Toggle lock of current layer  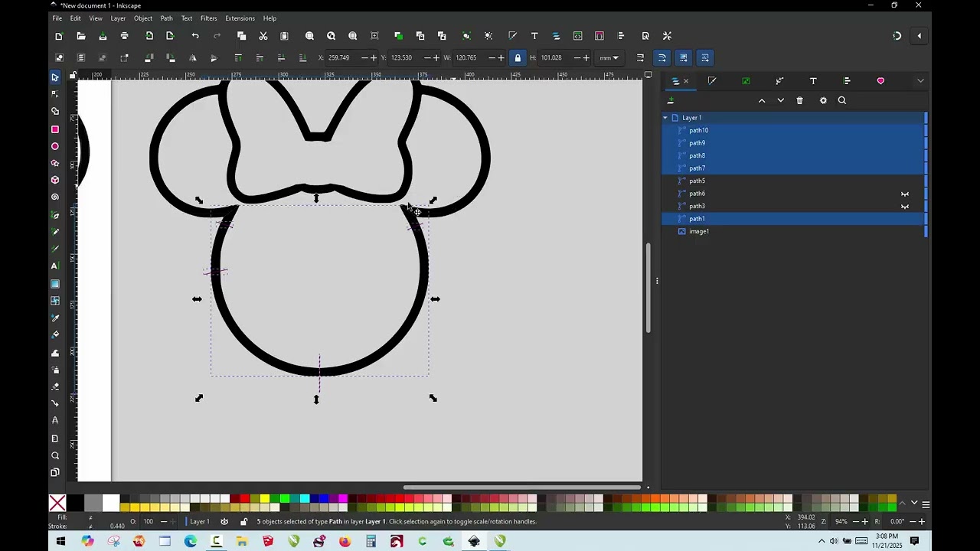tap(243, 522)
